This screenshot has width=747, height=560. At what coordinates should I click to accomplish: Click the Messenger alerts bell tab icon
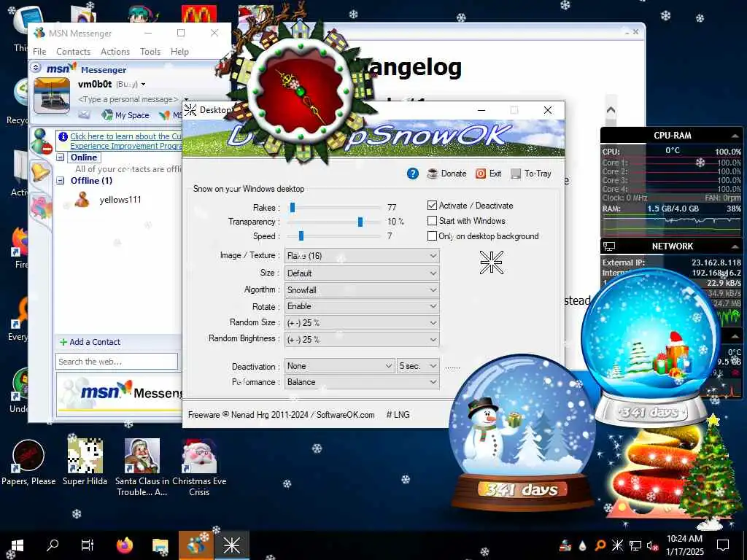[x=40, y=171]
